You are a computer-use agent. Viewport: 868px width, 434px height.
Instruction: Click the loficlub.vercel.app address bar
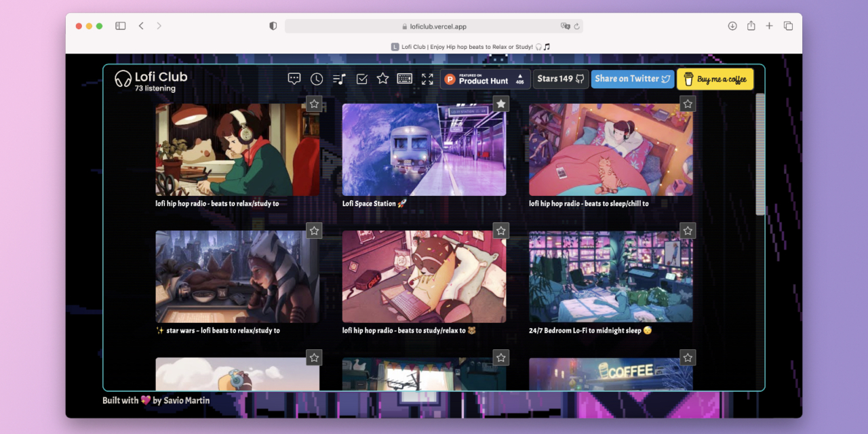tap(434, 26)
